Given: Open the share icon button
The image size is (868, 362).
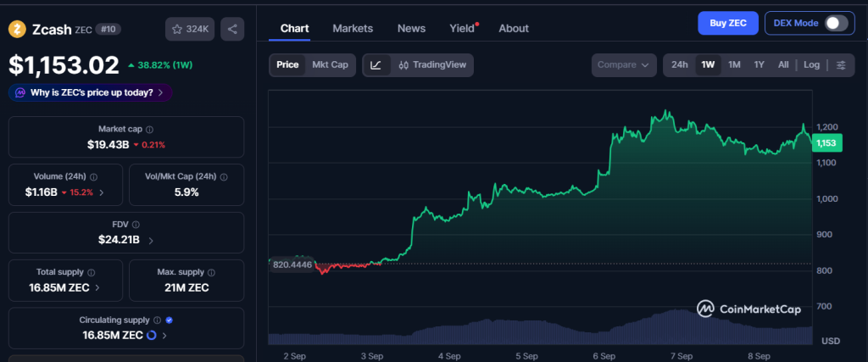Looking at the screenshot, I should (x=232, y=30).
